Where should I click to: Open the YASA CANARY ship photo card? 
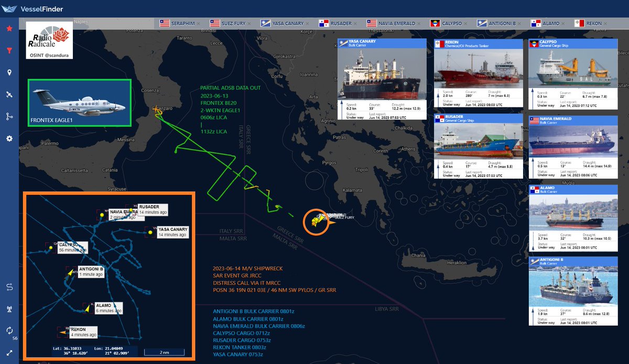pos(383,79)
